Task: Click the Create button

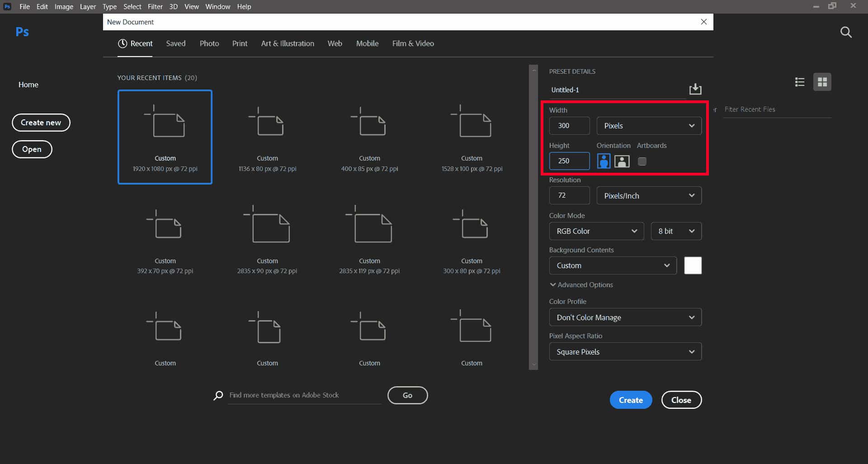Action: click(x=631, y=400)
